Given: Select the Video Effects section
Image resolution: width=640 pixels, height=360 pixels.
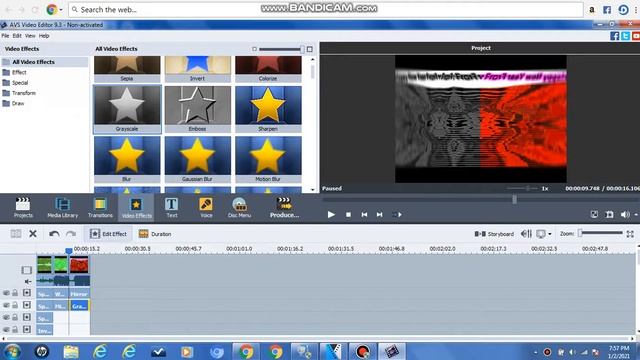Looking at the screenshot, I should coord(136,208).
